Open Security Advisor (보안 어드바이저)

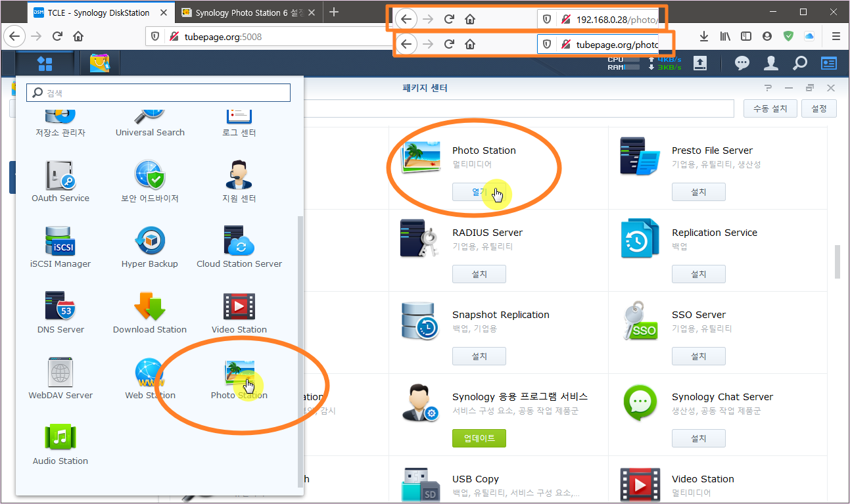click(150, 181)
